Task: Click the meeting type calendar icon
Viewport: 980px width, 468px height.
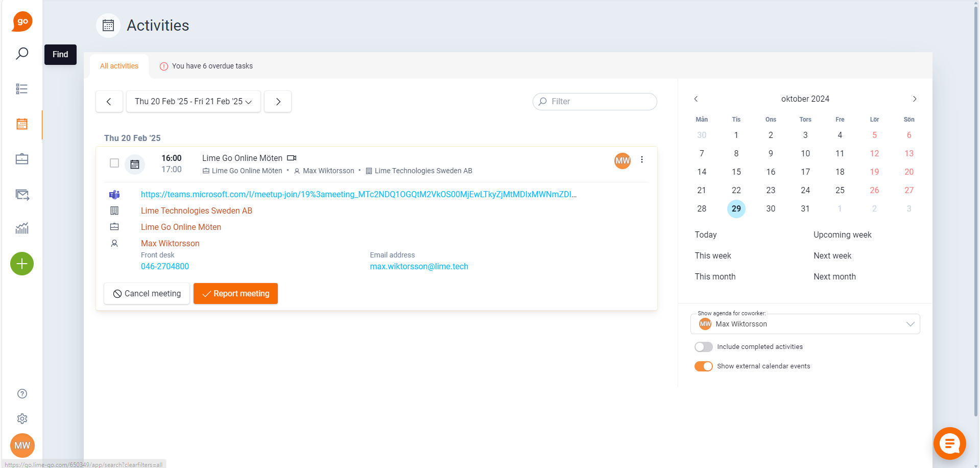Action: [x=135, y=164]
